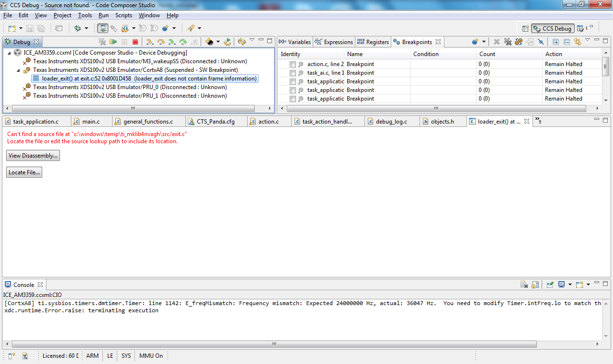Toggle the first task_applicatic breakpoint checkbox
Viewport: 613px width, 364px height.
pos(293,81)
